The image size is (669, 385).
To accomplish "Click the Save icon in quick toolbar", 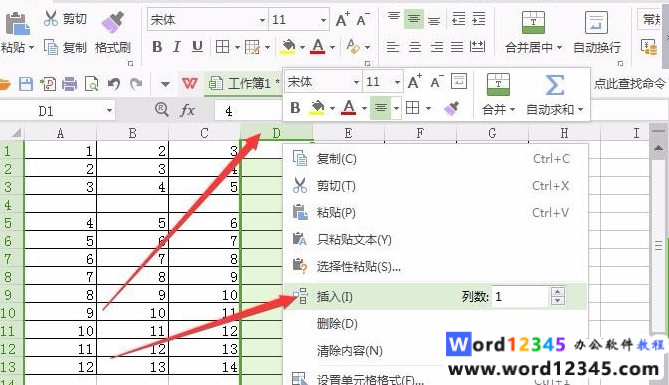I will pos(26,84).
